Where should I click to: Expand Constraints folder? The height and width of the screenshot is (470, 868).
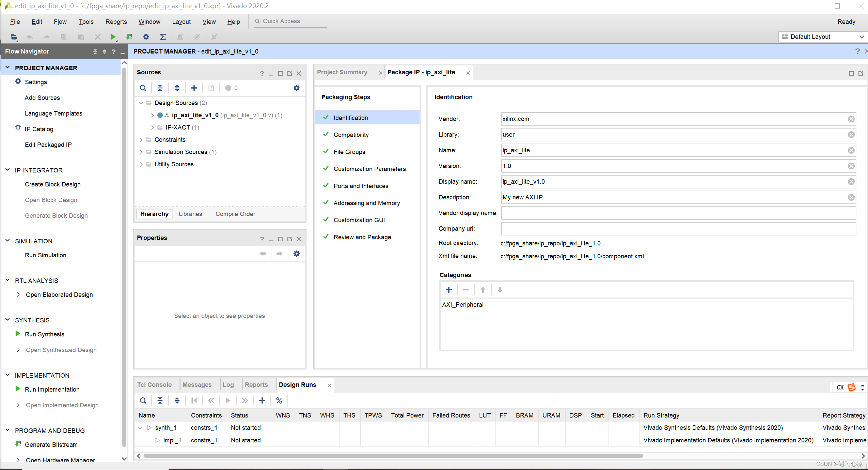point(141,140)
